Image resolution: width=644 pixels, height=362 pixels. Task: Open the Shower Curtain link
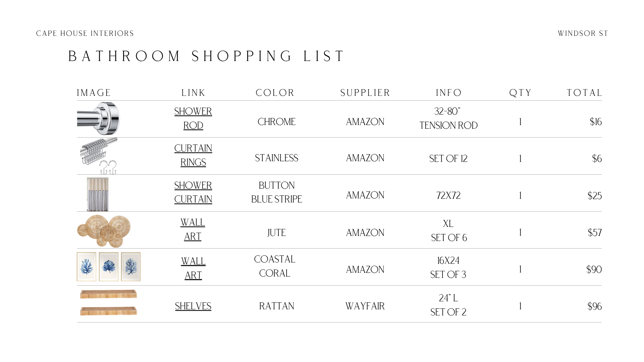[193, 192]
